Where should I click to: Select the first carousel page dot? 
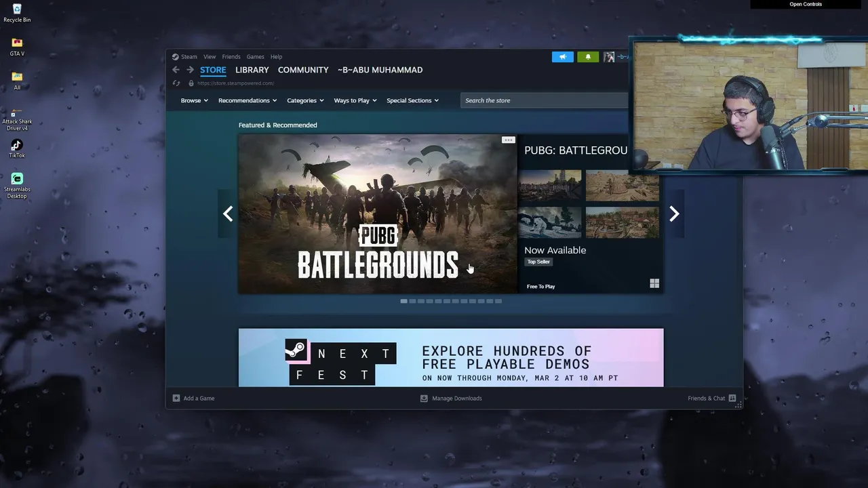403,301
